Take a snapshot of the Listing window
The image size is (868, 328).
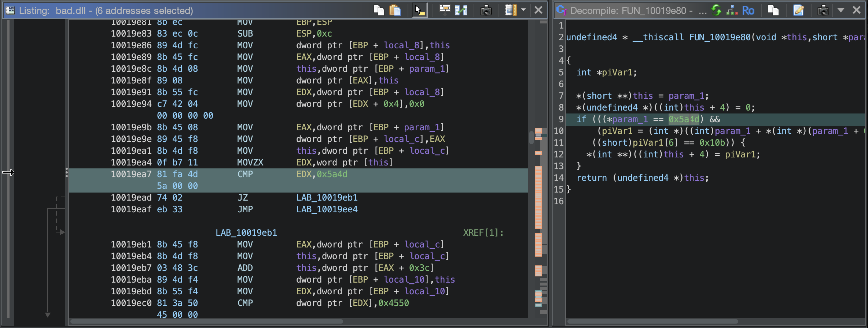pyautogui.click(x=486, y=10)
